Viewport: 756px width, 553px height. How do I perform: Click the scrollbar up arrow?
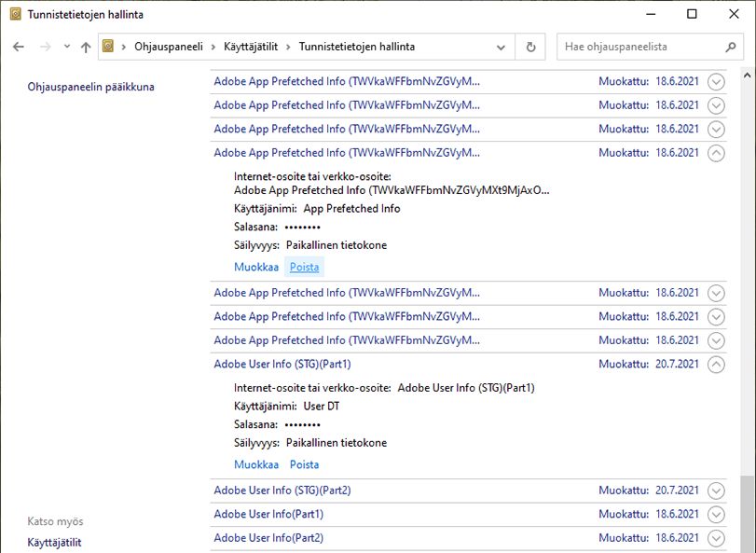747,76
